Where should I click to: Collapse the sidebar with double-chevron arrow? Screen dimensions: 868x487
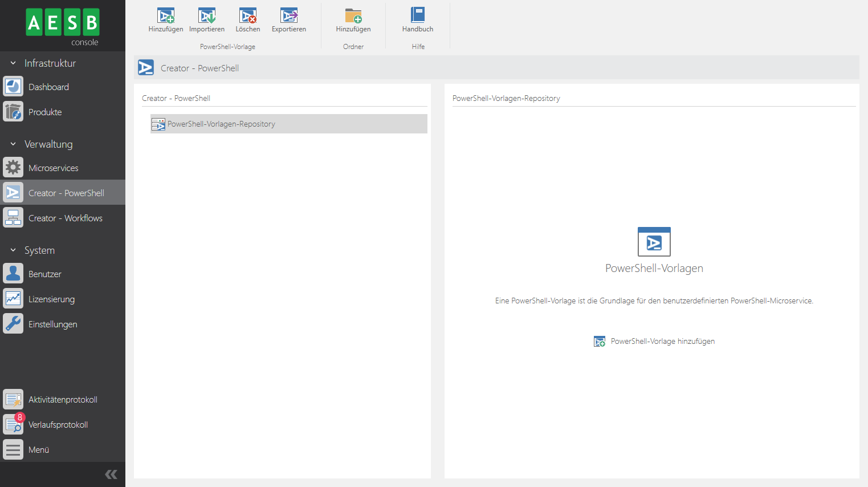point(111,474)
